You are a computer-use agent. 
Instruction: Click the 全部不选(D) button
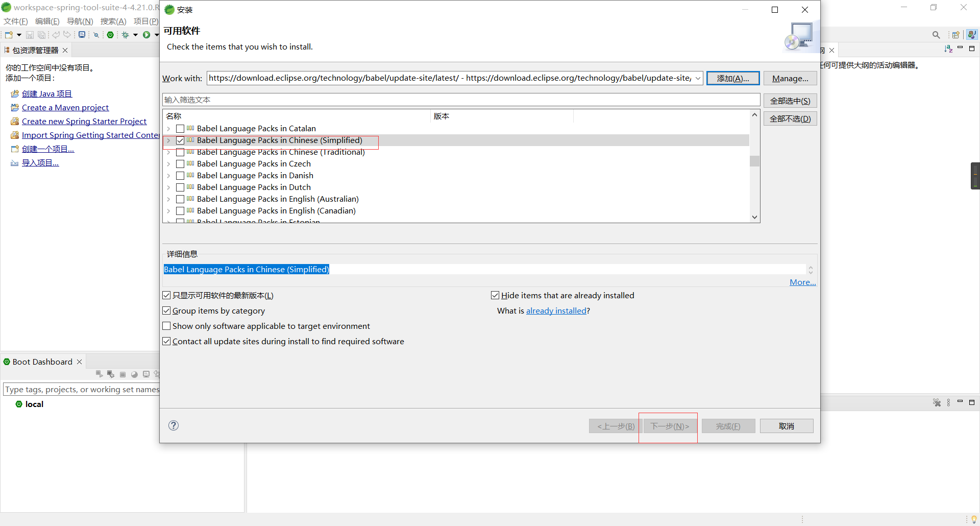790,118
